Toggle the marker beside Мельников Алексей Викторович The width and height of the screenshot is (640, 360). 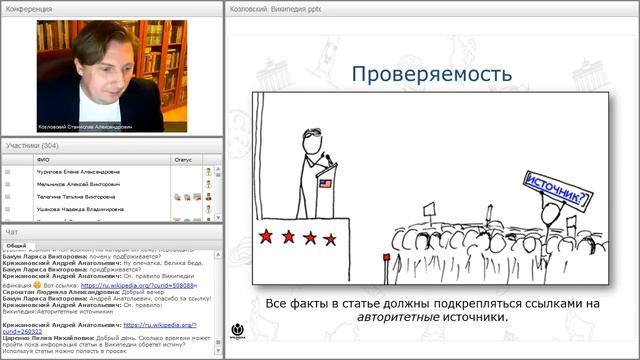[x=7, y=184]
